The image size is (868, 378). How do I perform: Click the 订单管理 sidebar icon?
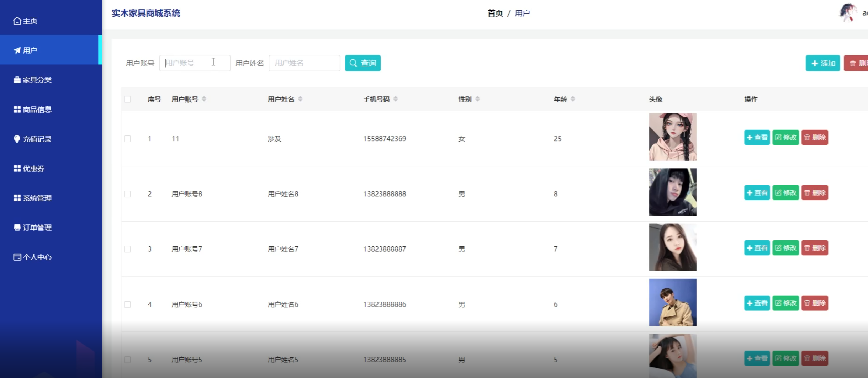pyautogui.click(x=17, y=228)
